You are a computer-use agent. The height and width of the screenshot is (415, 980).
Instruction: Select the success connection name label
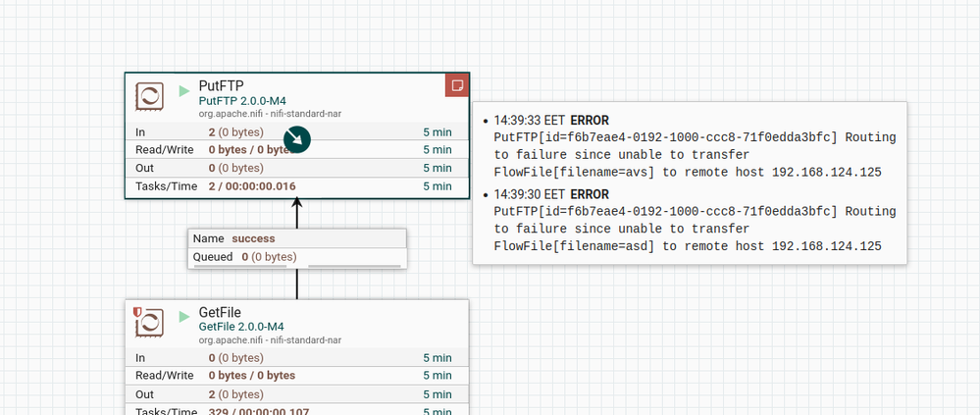click(x=253, y=238)
